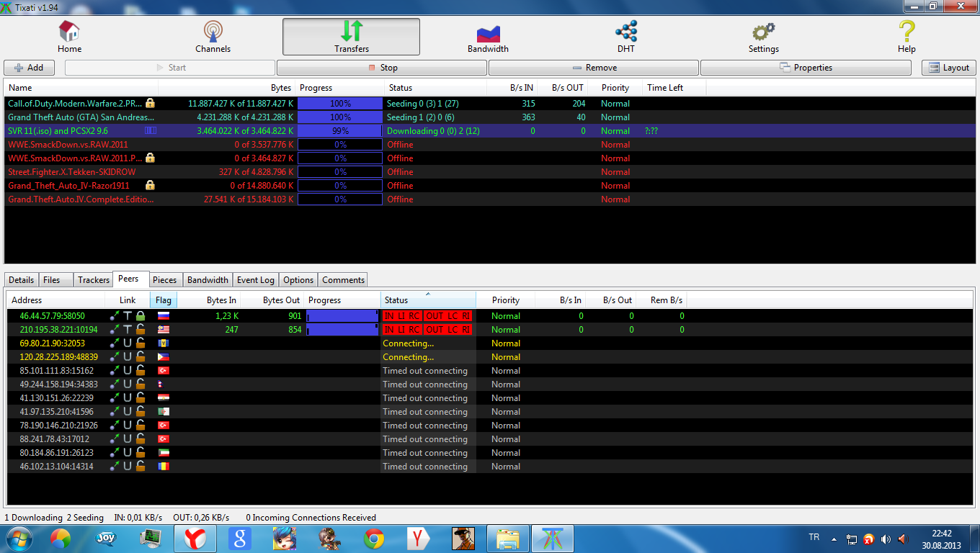Click the piece-bar icon on SVR 11 row

pos(150,130)
